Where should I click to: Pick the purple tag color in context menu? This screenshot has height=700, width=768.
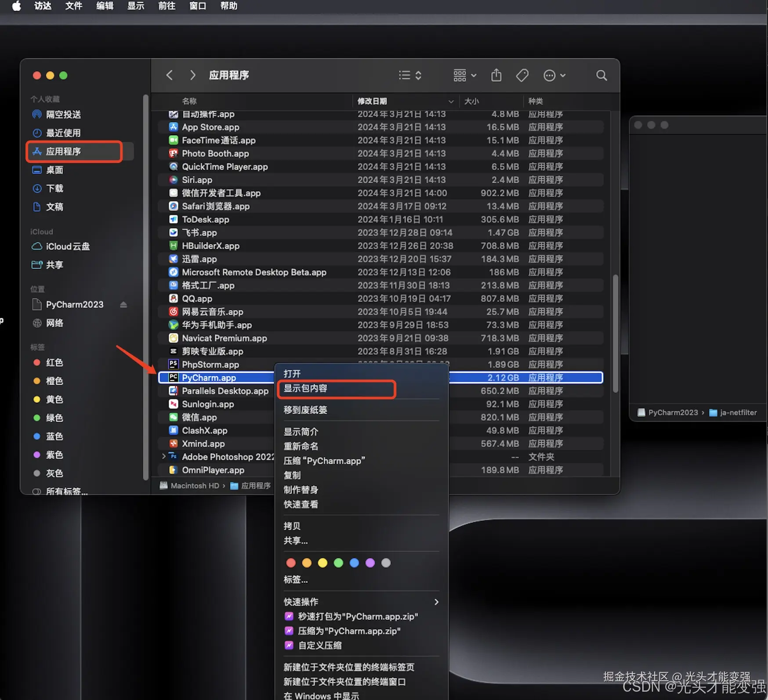pyautogui.click(x=370, y=563)
